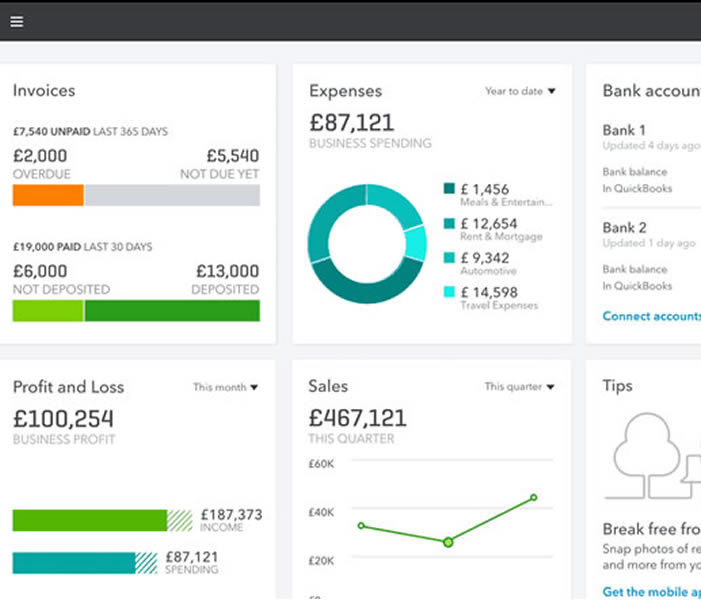701x600 pixels.
Task: Click the Get the mobile app link
Action: [x=651, y=592]
